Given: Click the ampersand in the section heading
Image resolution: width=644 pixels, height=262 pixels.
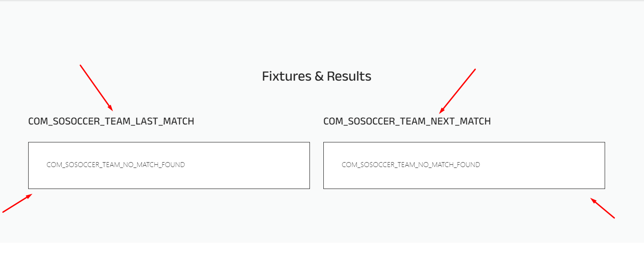Looking at the screenshot, I should pyautogui.click(x=319, y=77).
